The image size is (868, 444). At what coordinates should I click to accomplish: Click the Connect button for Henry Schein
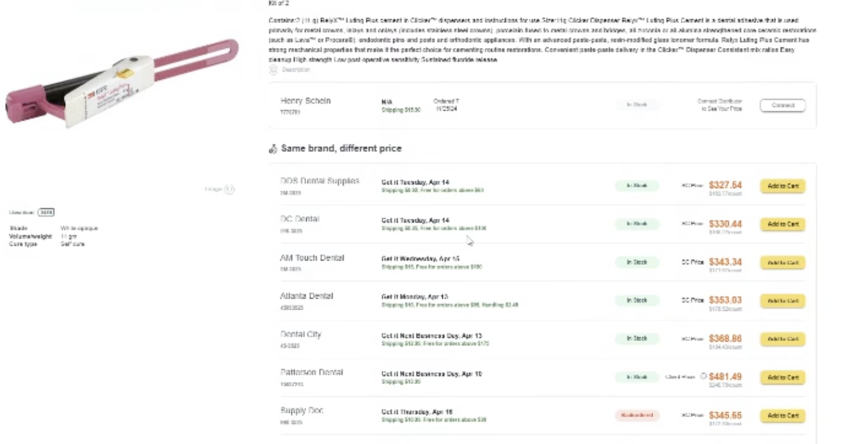(782, 106)
